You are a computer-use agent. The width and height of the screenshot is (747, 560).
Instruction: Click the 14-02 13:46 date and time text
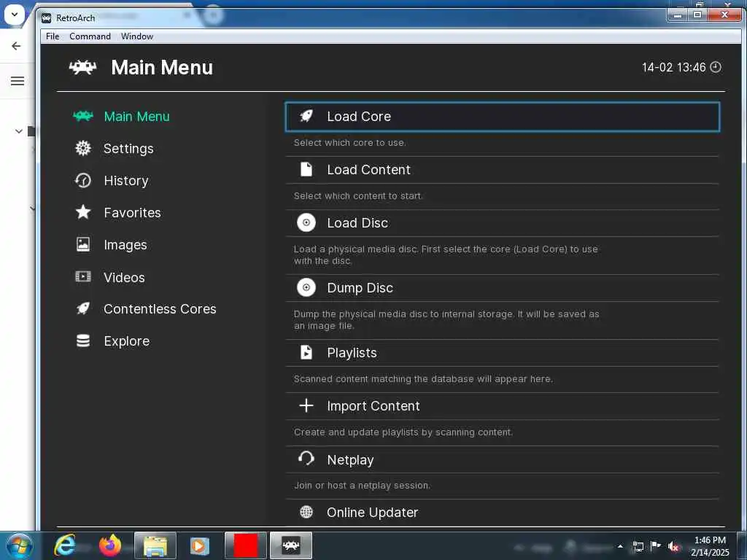click(673, 67)
